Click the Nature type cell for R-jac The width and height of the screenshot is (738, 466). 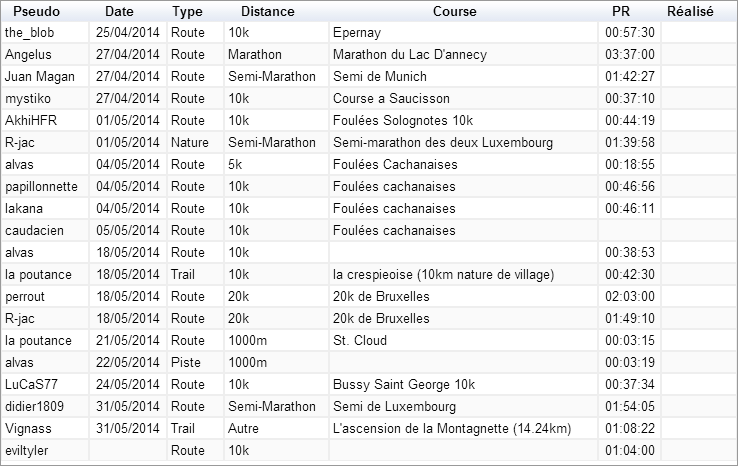(195, 143)
